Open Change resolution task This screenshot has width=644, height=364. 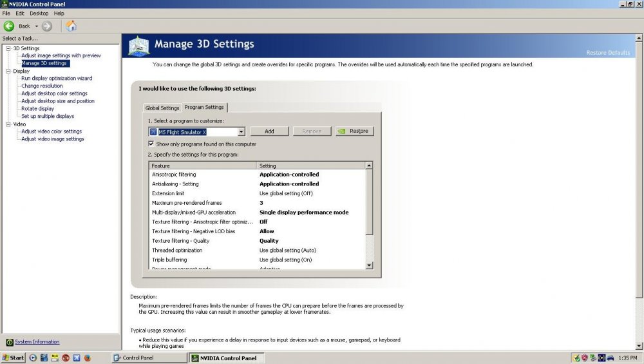click(x=42, y=86)
